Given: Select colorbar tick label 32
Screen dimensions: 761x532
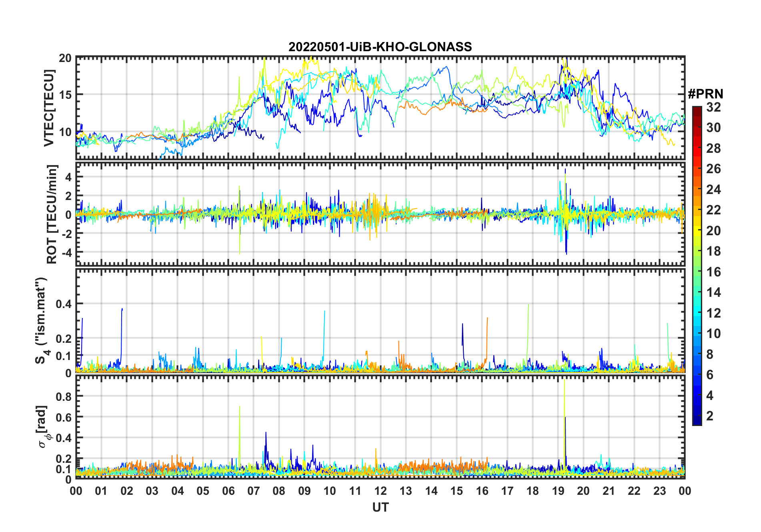Looking at the screenshot, I should pos(713,107).
